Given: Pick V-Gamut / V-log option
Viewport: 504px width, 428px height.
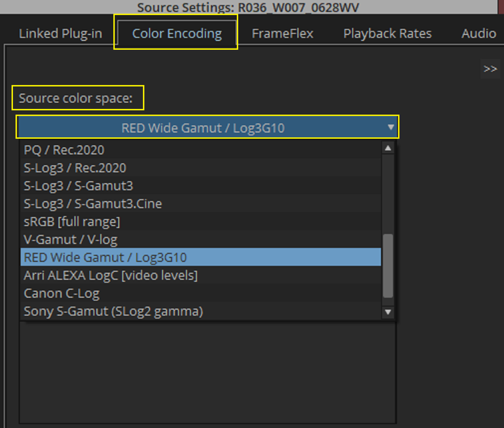Looking at the screenshot, I should 201,240.
